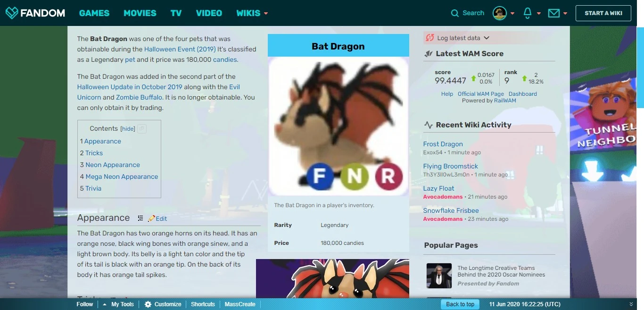Jump to 3 Neon Appearance in Contents
644x310 pixels.
click(110, 165)
